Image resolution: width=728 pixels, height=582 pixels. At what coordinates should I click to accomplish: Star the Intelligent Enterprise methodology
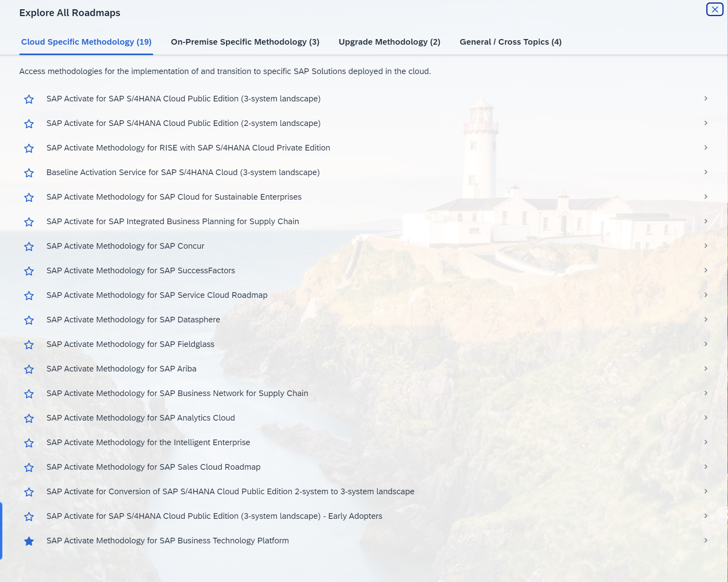click(x=29, y=443)
